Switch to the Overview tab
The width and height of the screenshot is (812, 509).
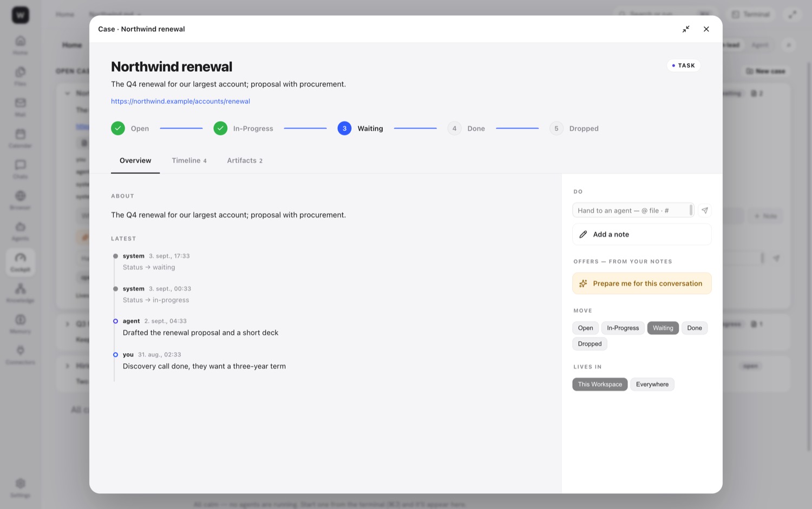[x=135, y=161]
